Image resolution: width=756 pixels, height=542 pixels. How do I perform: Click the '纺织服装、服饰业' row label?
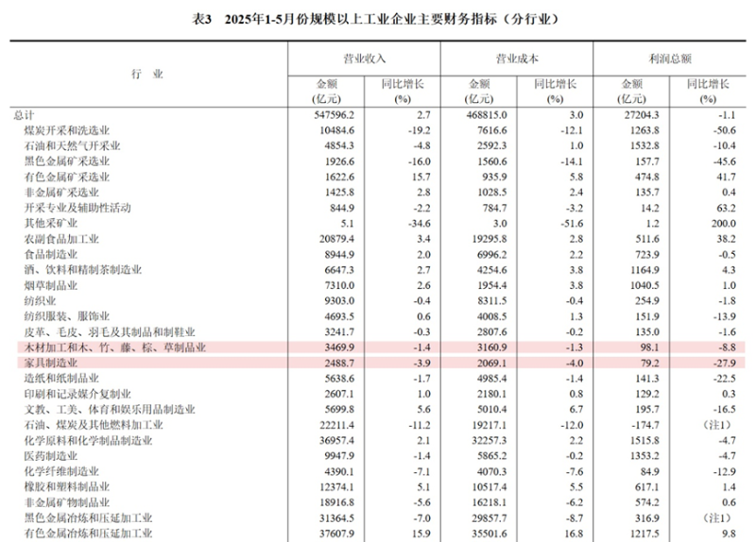click(67, 316)
